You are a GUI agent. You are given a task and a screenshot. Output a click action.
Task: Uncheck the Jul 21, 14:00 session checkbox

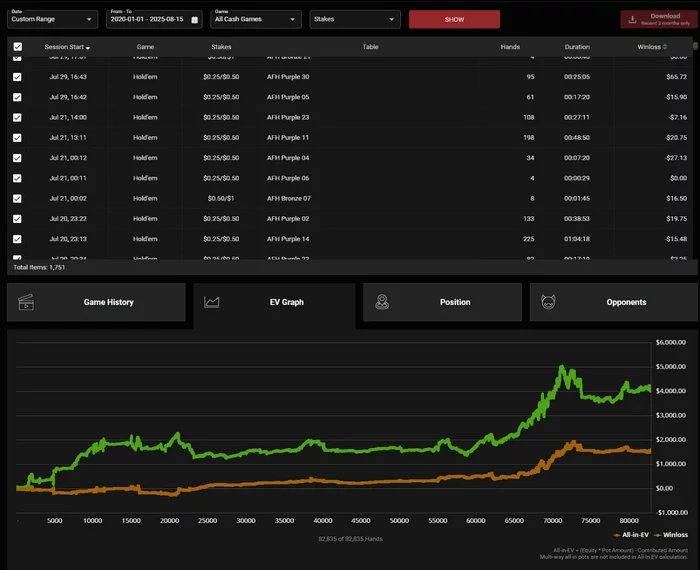click(x=17, y=117)
